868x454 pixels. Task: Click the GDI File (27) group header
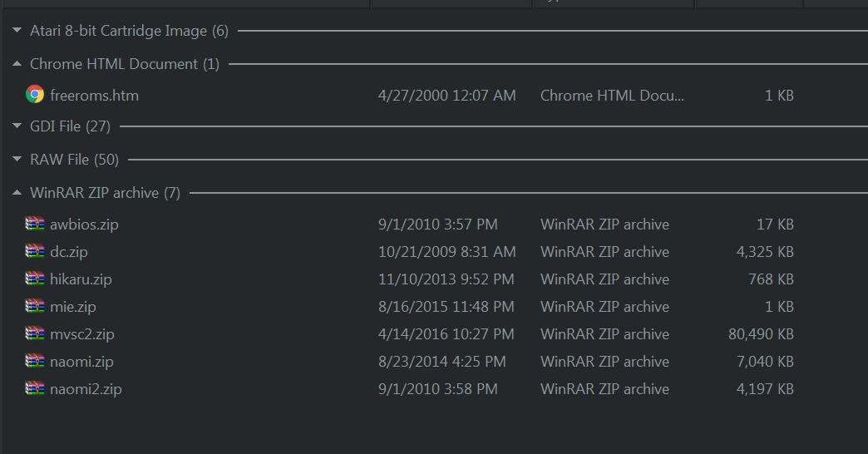tap(71, 126)
